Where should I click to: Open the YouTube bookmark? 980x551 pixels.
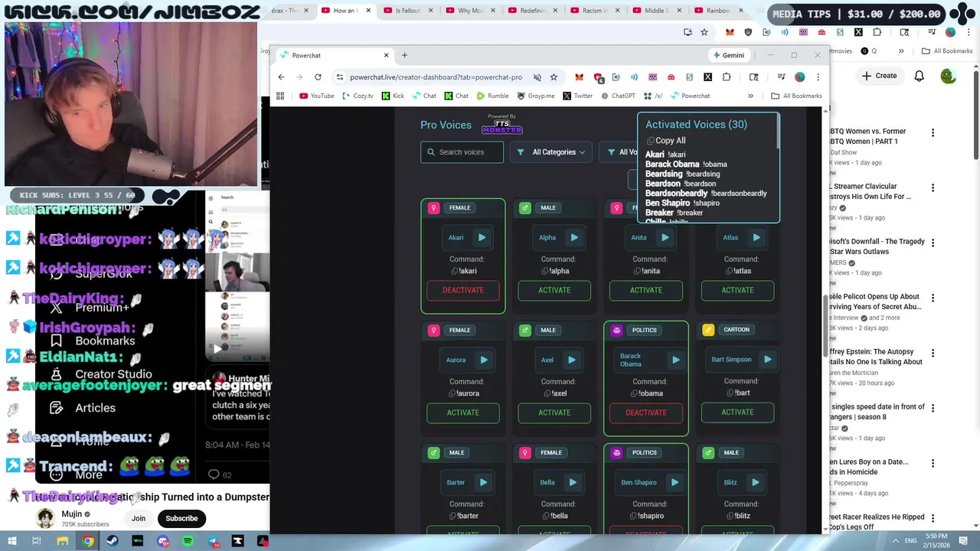click(x=316, y=96)
